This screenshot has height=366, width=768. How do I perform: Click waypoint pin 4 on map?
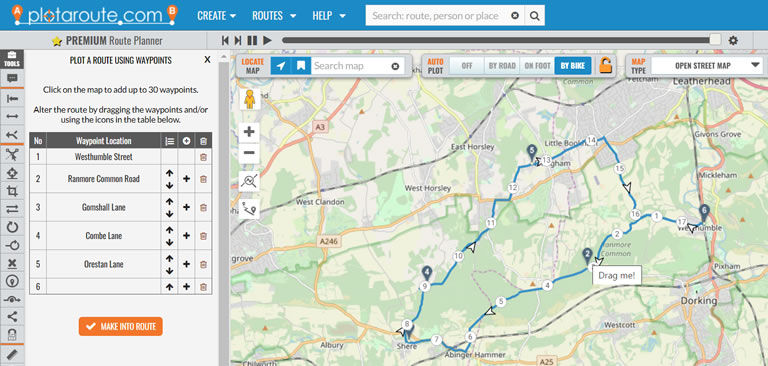tap(427, 273)
